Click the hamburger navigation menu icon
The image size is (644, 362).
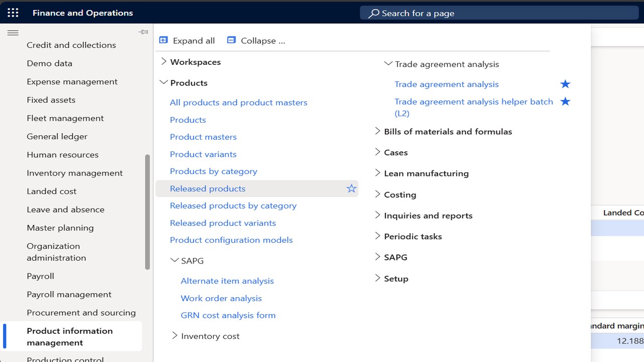tap(13, 33)
